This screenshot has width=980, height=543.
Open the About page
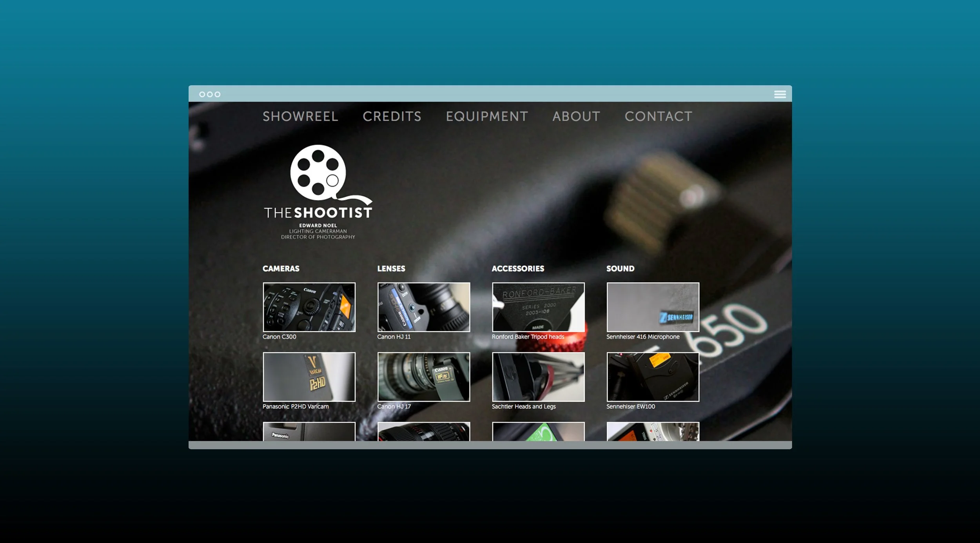576,116
